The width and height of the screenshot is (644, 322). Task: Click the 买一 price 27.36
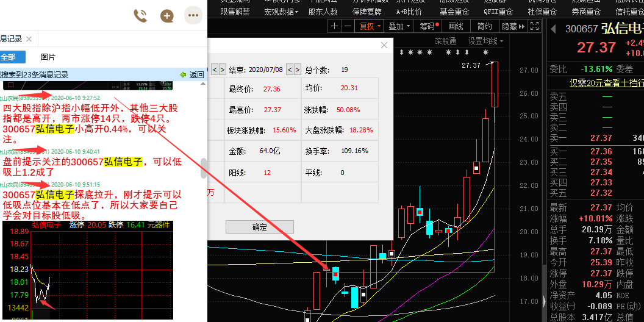point(601,152)
